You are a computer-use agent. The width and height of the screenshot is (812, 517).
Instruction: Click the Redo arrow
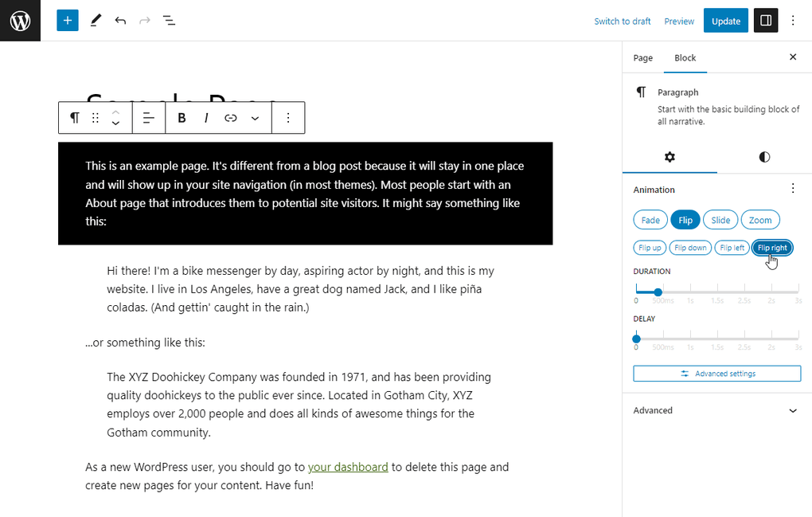point(144,20)
